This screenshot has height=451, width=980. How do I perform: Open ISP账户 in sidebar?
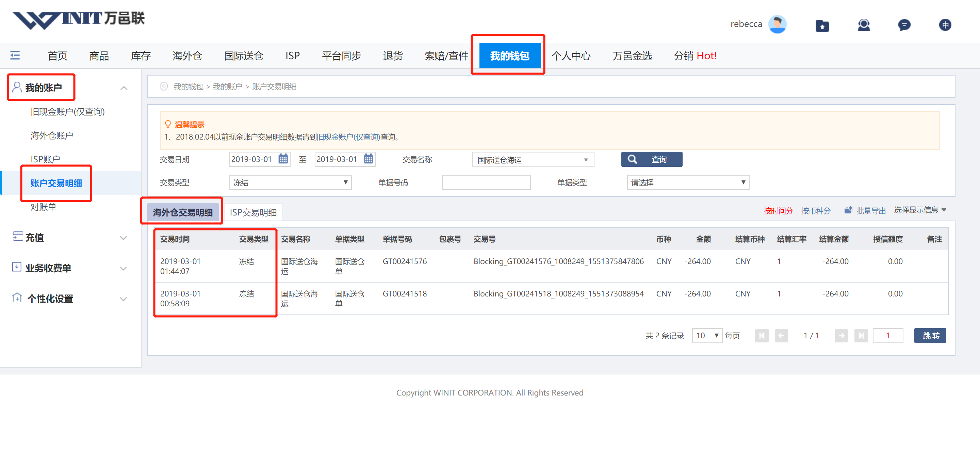[x=45, y=159]
